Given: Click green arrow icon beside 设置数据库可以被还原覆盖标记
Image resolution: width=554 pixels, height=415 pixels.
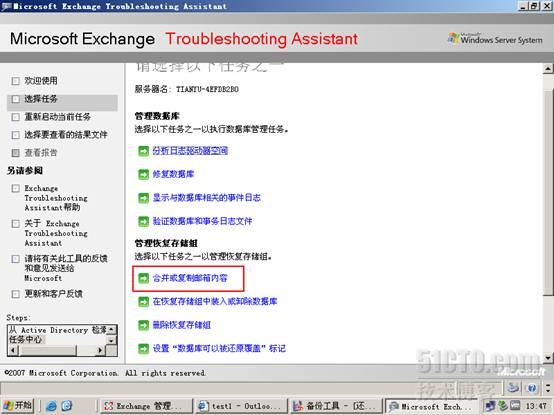Looking at the screenshot, I should tap(143, 349).
